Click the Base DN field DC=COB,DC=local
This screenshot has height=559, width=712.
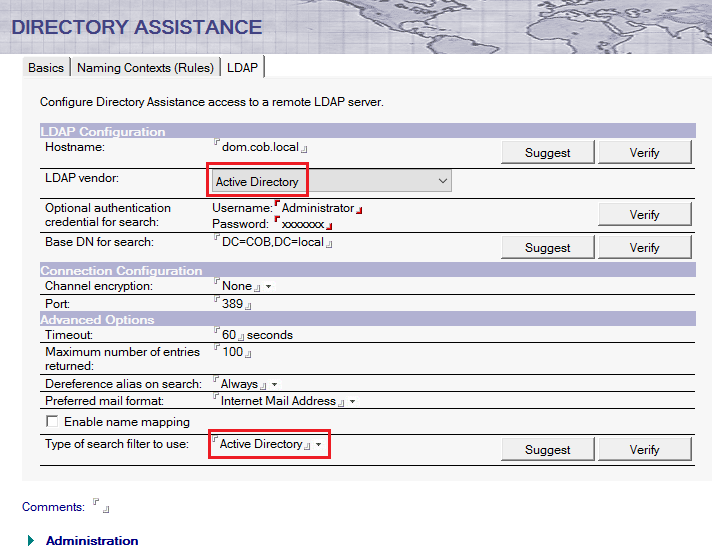coord(272,242)
